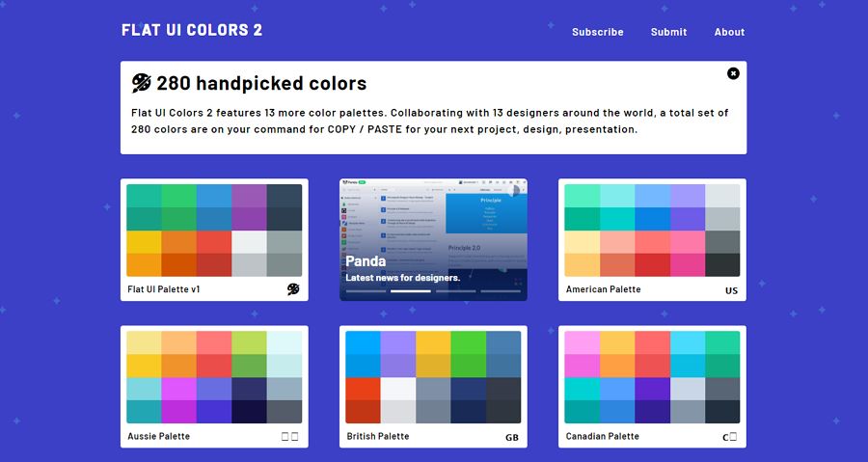Open the Aussie Palette card
Screen dimensions: 868x462
click(214, 387)
